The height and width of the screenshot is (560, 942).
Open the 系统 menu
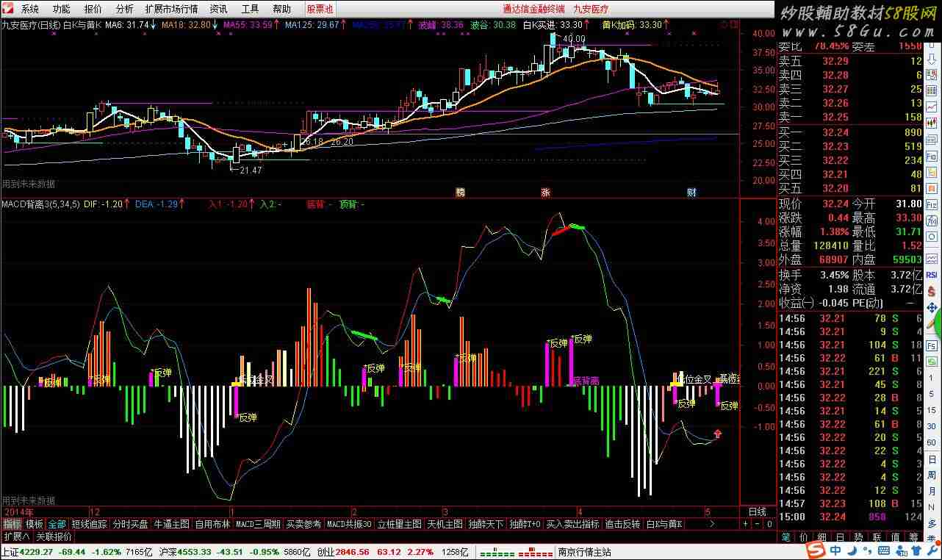pyautogui.click(x=30, y=9)
